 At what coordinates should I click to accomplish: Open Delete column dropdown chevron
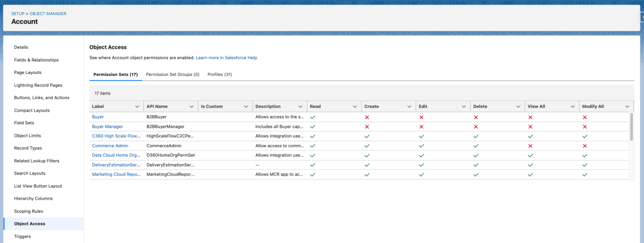[518, 107]
